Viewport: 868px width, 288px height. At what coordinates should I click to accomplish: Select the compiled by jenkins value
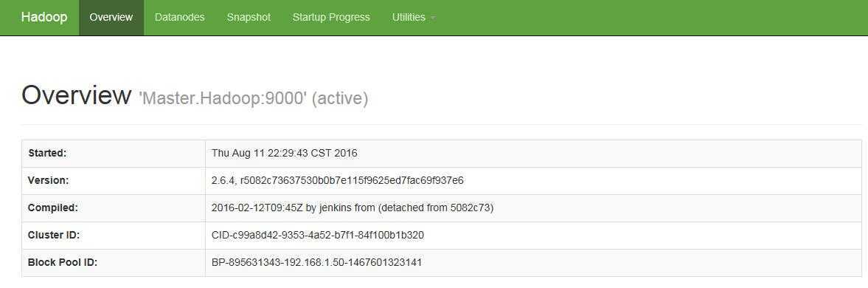tap(353, 208)
